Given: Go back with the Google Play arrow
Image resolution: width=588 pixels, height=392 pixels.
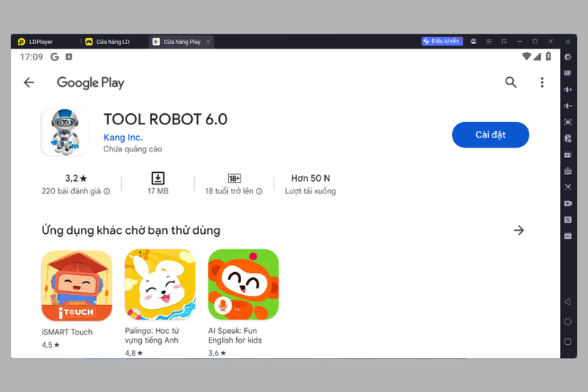Looking at the screenshot, I should [29, 82].
